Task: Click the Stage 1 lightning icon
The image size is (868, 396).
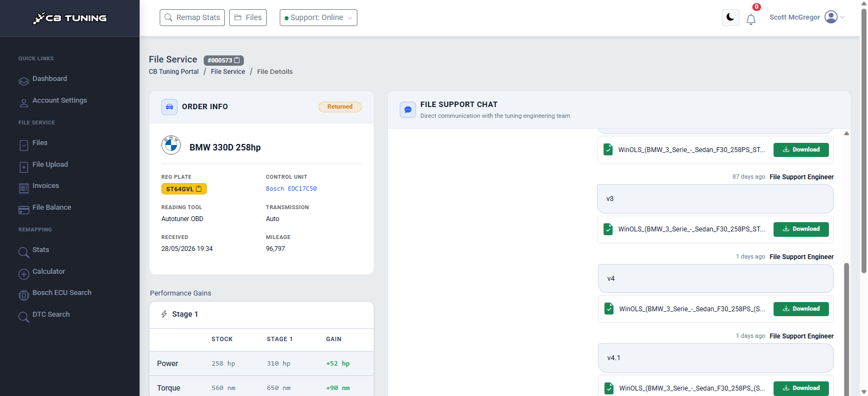Action: pos(164,315)
